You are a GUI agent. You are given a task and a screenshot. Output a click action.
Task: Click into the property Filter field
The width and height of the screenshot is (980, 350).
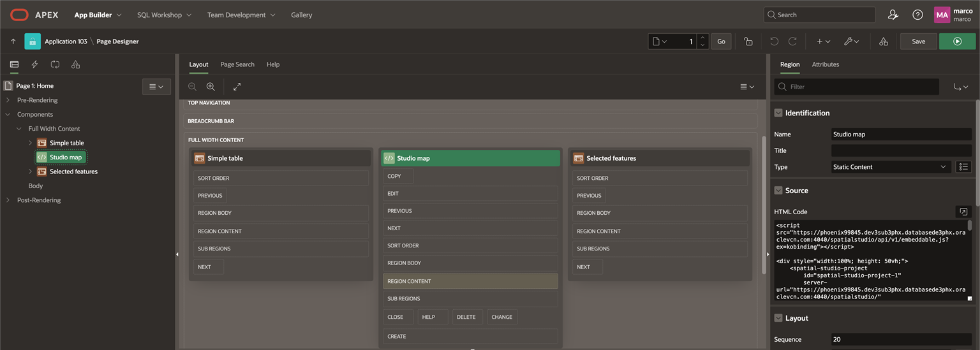pos(857,87)
